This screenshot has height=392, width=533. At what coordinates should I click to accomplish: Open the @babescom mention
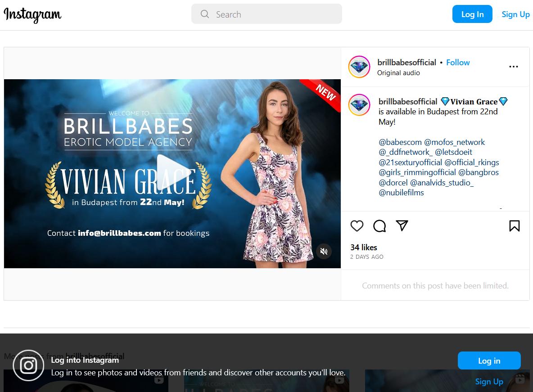coord(400,142)
